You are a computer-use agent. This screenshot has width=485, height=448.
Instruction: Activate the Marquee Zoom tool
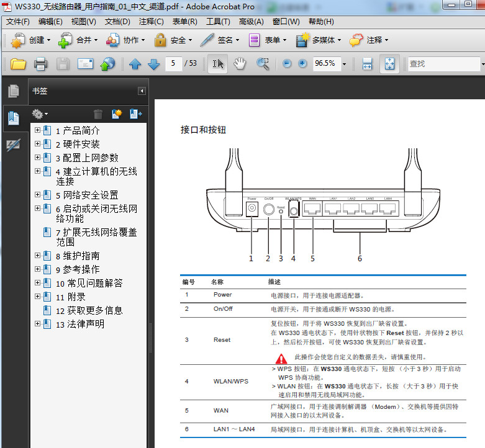[x=263, y=64]
